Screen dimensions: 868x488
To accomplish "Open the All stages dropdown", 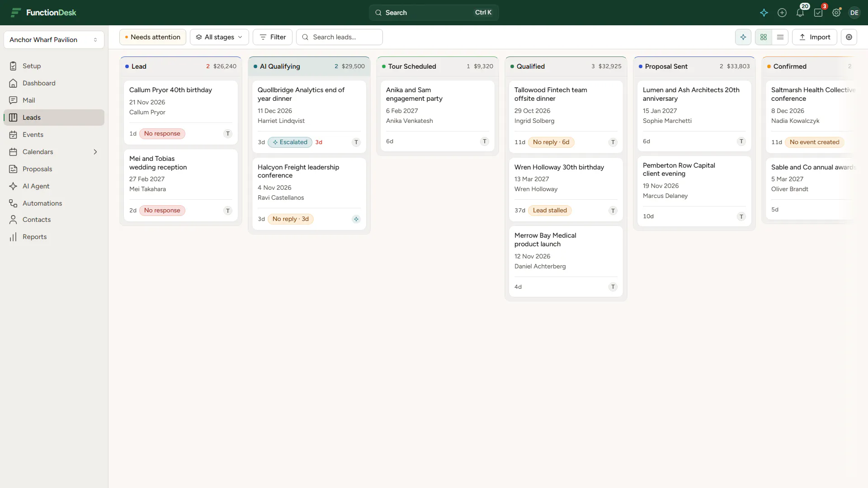I will (x=219, y=37).
